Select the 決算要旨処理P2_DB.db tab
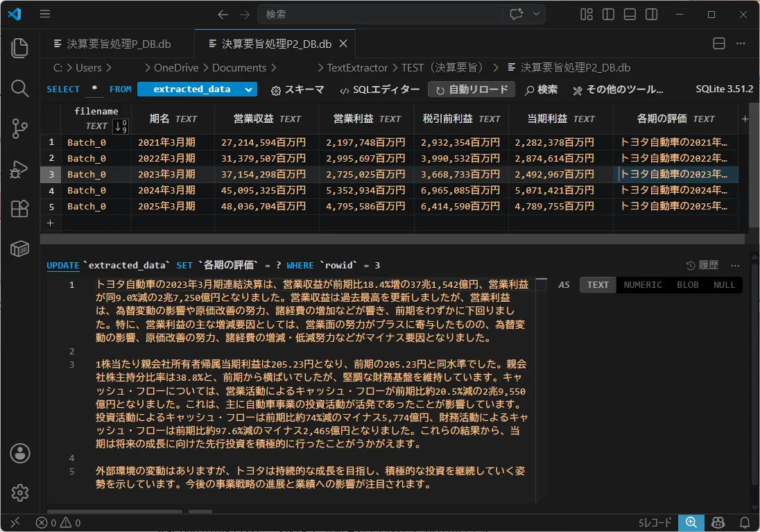 pos(275,44)
